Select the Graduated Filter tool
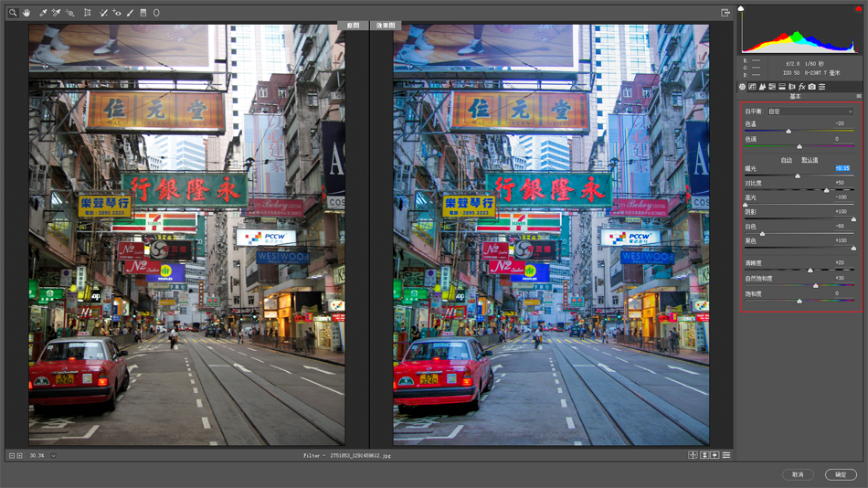 143,13
